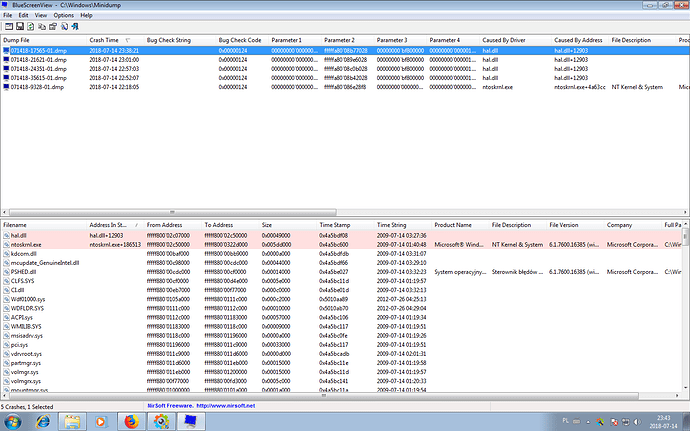Click the Save Selected Items icon
690x431 pixels.
(x=20, y=27)
